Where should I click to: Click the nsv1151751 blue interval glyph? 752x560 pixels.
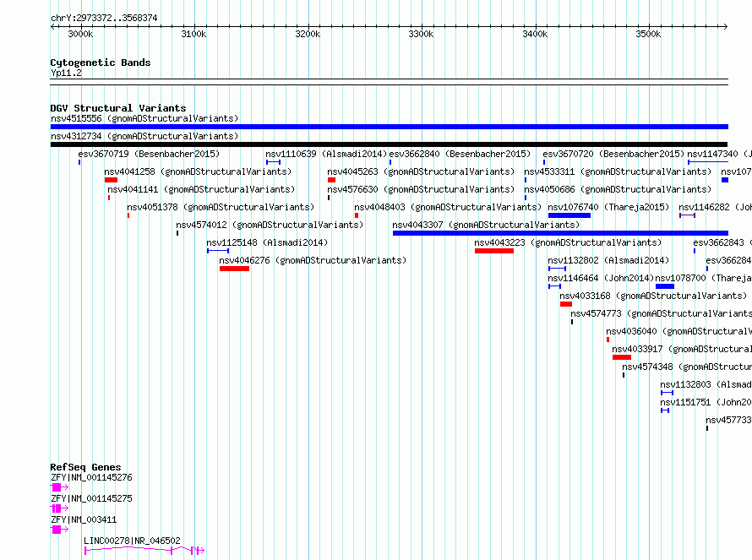[665, 410]
